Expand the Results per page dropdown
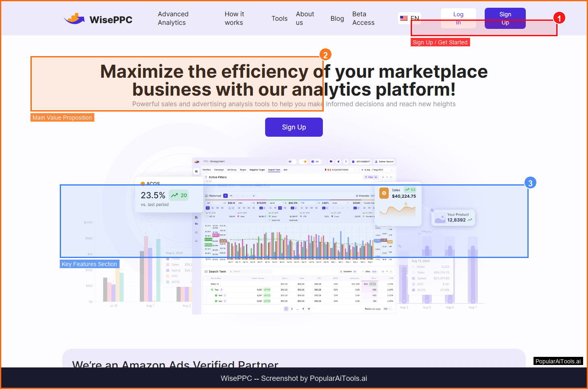Viewport: 588px width, 389px height. (387, 309)
